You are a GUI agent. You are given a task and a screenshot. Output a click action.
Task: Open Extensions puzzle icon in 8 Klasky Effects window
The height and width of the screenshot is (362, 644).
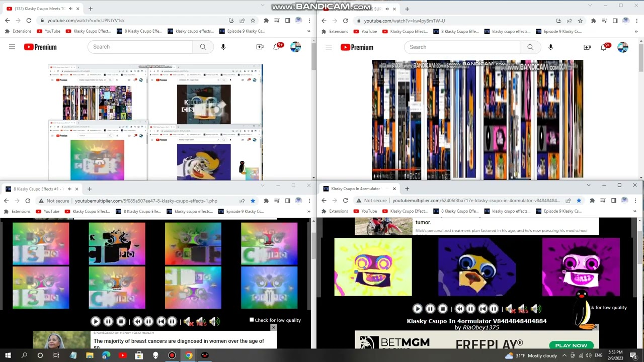click(266, 201)
